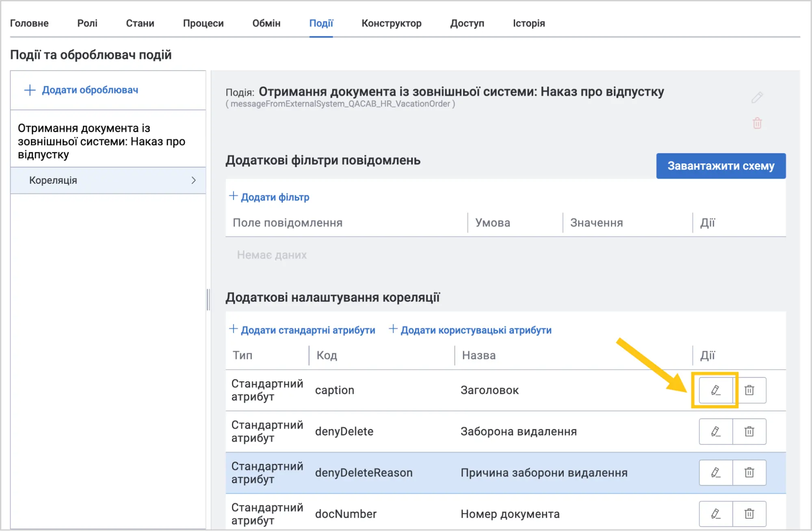Delete the docNumber attribute
812x531 pixels.
tap(749, 514)
